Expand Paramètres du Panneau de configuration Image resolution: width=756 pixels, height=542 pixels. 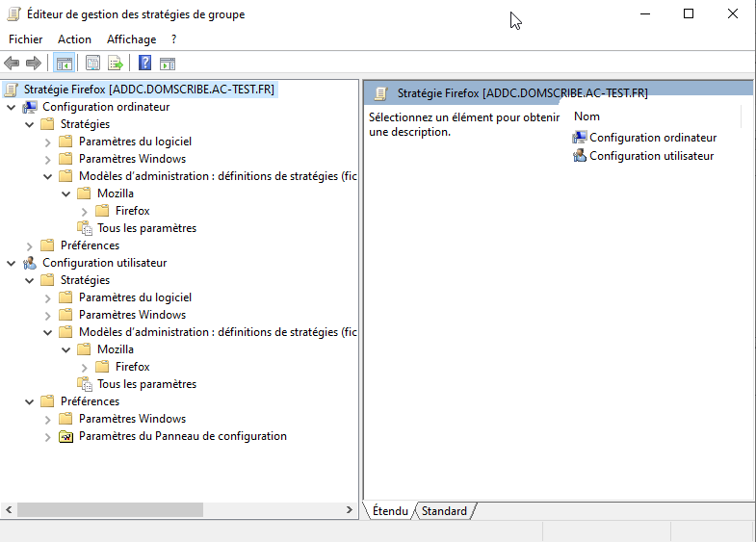coord(48,437)
